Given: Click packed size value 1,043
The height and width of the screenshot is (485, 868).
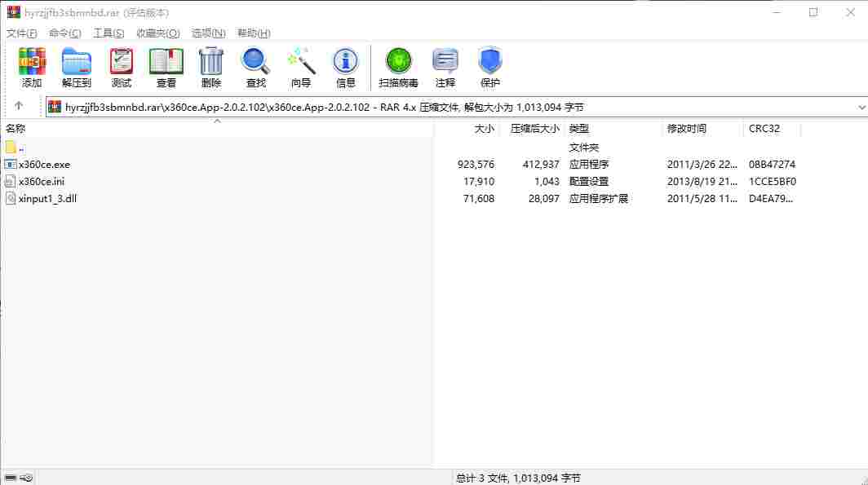Looking at the screenshot, I should point(547,182).
